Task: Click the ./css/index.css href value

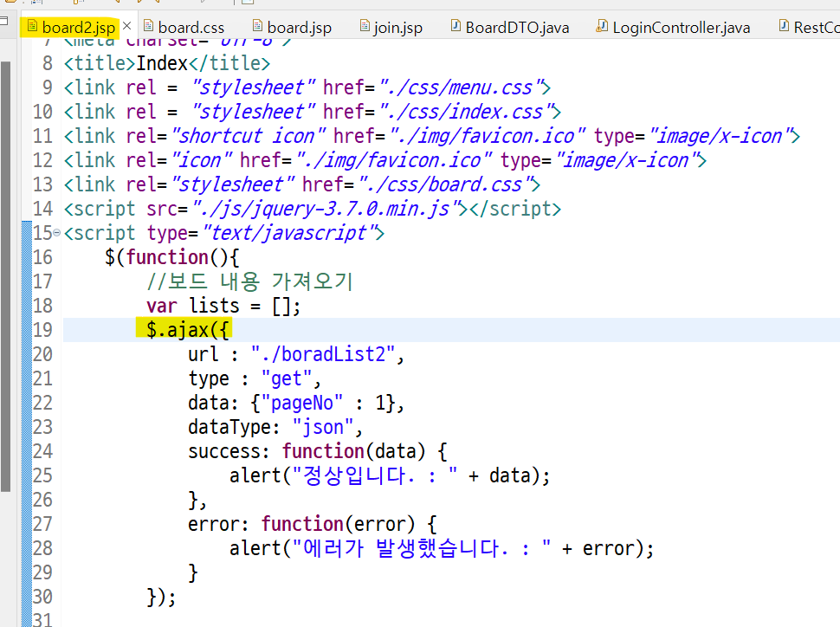Action: coord(464,112)
